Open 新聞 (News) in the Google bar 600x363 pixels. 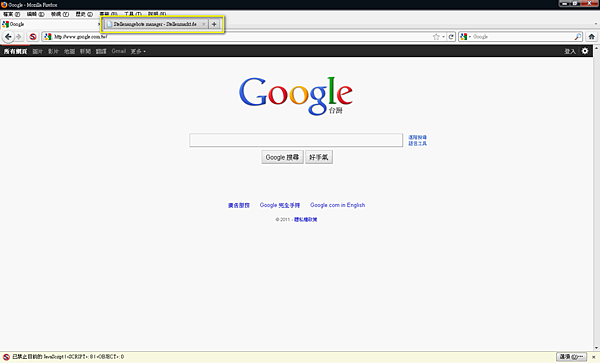[85, 51]
